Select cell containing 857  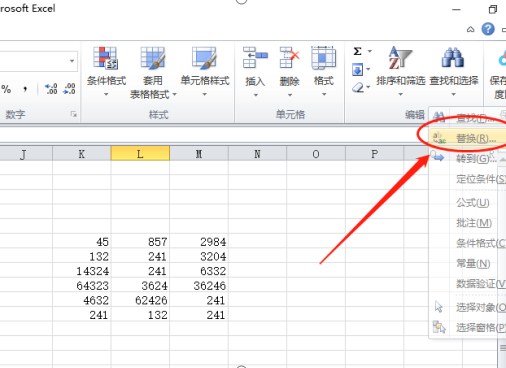click(140, 241)
